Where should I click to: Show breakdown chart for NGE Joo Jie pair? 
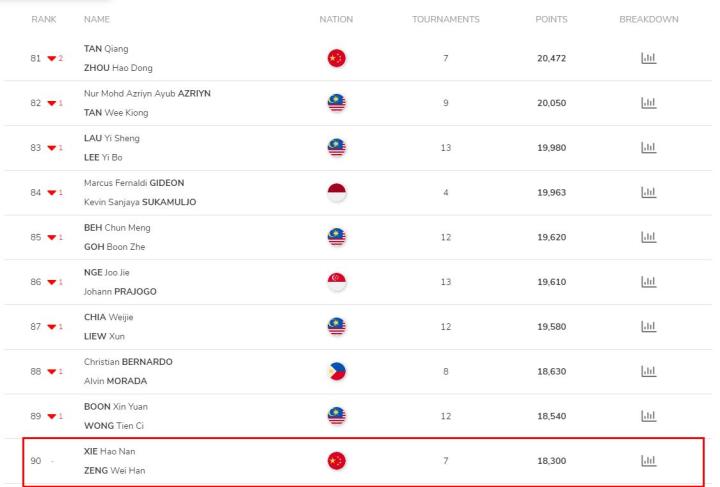[x=648, y=282]
